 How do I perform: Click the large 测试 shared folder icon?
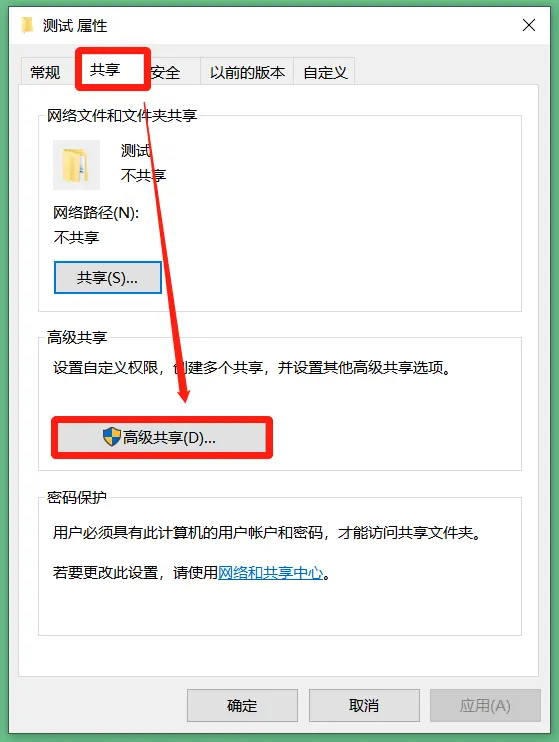pyautogui.click(x=76, y=165)
